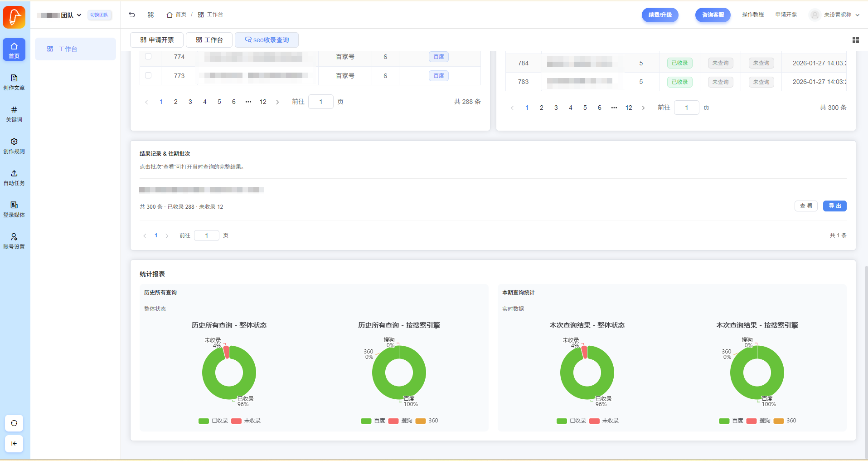868x461 pixels.
Task: Open the 自动任务 upload icon
Action: 14,177
